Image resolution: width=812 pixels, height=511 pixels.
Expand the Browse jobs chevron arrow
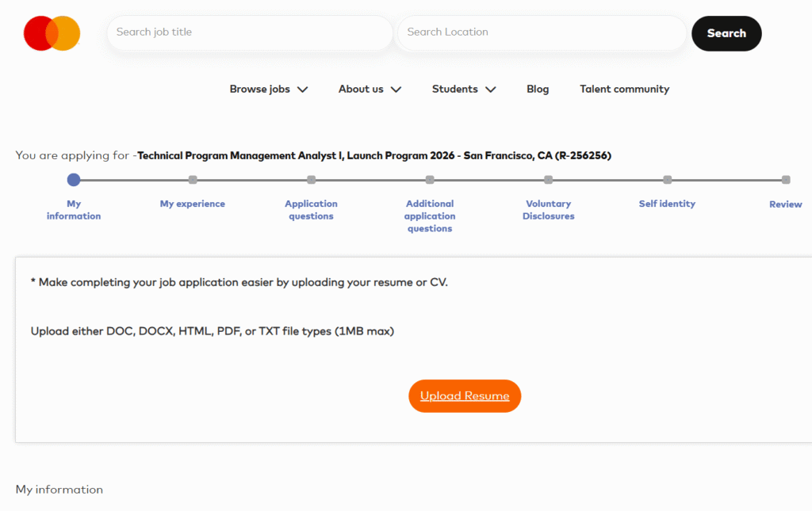[302, 90]
